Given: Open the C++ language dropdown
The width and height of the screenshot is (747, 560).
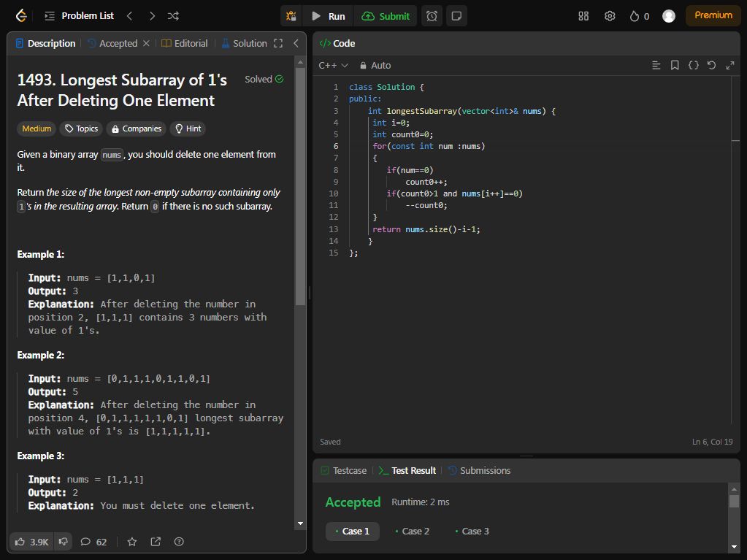Looking at the screenshot, I should 333,66.
